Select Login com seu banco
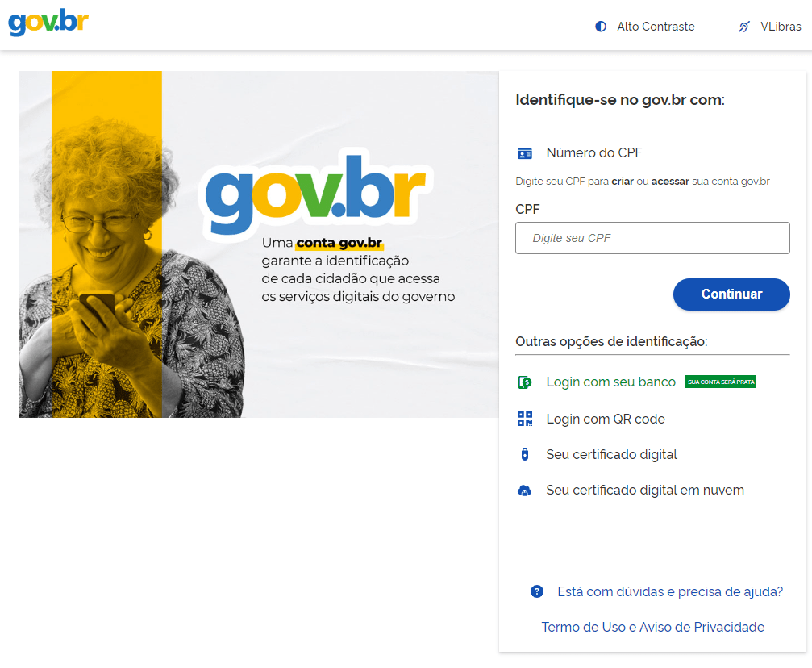The image size is (812, 668). [611, 382]
